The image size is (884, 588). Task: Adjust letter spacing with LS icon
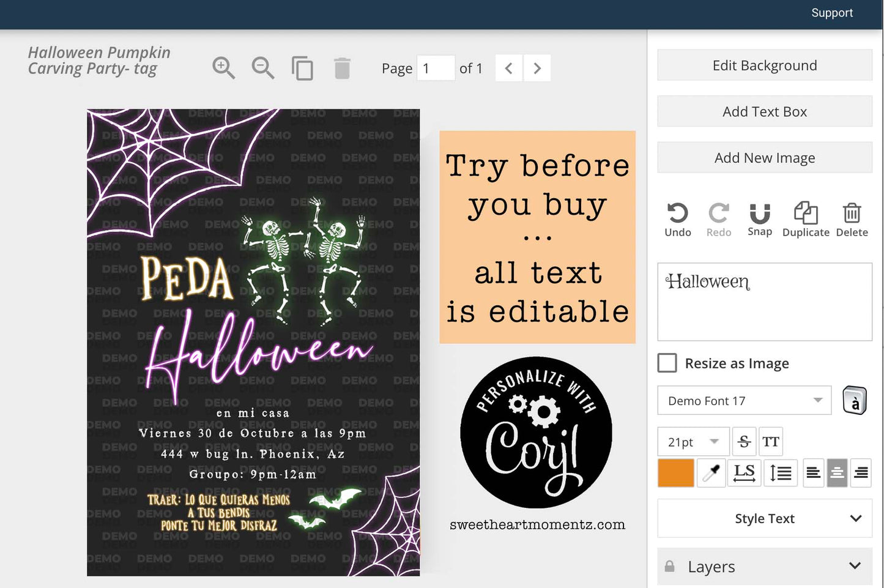[x=744, y=473]
